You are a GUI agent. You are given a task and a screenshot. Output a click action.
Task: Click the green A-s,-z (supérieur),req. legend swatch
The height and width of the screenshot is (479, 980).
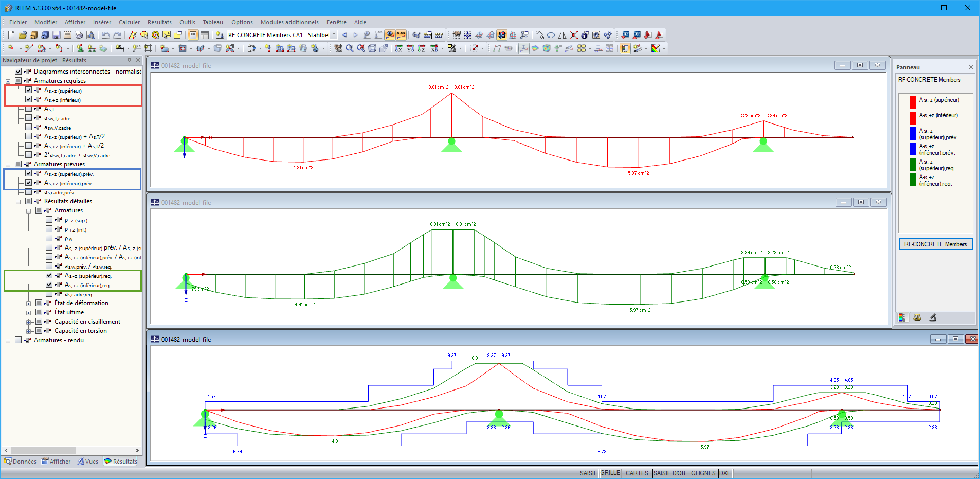pos(913,164)
